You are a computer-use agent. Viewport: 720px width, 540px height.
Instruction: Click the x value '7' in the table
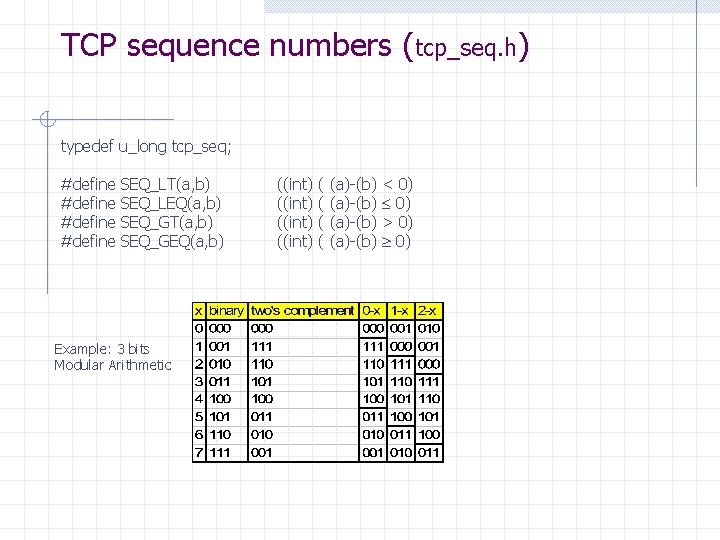199,452
